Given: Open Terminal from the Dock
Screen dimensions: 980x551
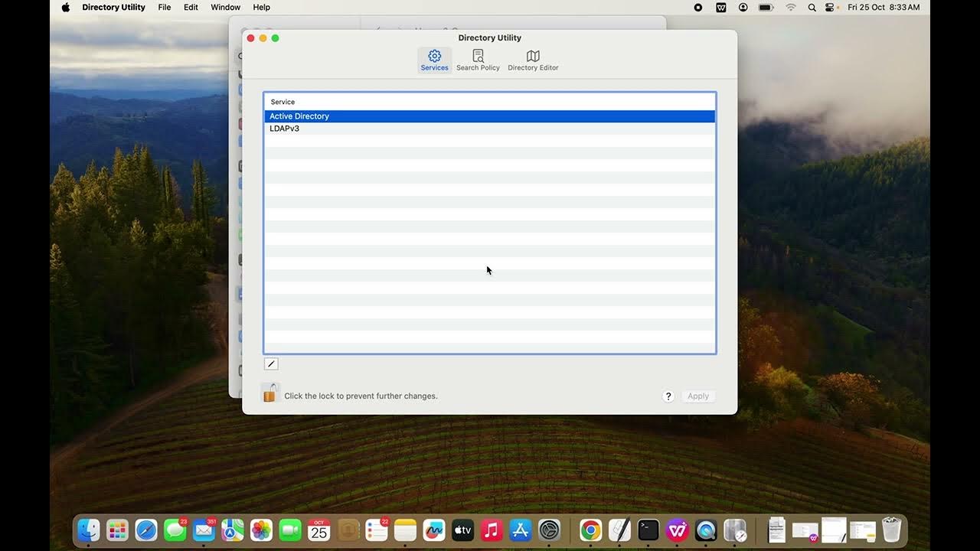Looking at the screenshot, I should pos(648,530).
